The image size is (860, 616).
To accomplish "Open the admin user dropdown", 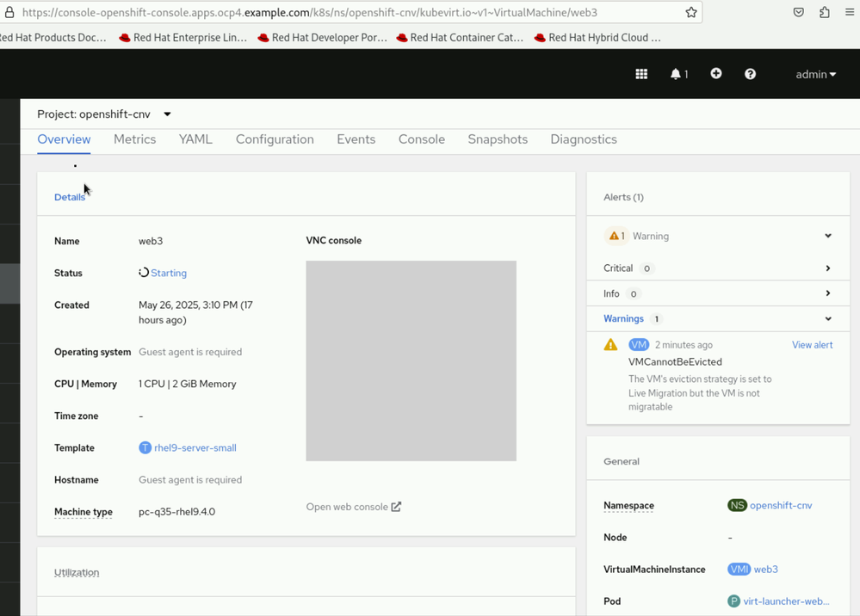I will pyautogui.click(x=815, y=74).
